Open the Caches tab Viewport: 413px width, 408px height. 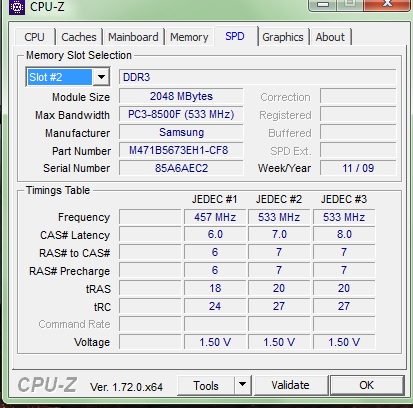click(x=79, y=37)
